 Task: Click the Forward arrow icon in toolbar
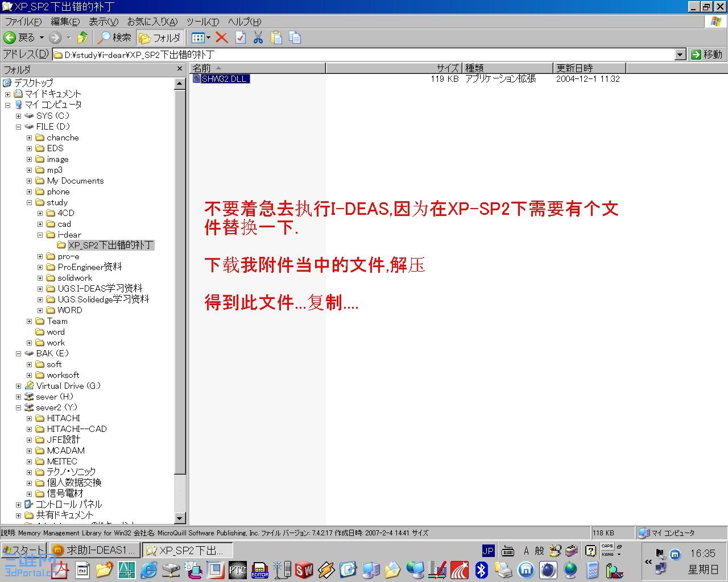tap(55, 38)
